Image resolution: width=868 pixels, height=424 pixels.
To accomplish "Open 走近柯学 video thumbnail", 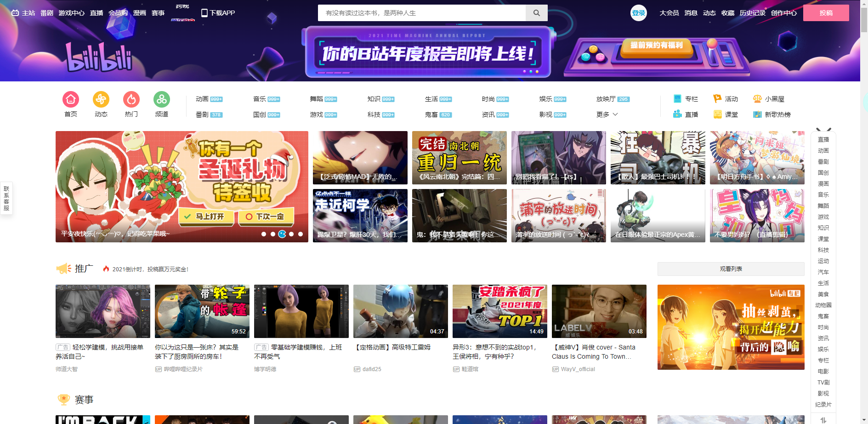I will (360, 216).
